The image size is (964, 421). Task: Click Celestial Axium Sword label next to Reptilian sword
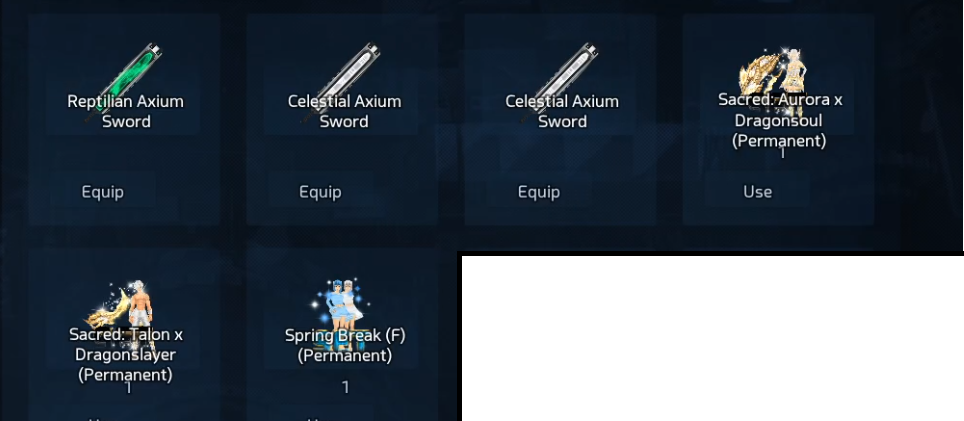coord(344,111)
